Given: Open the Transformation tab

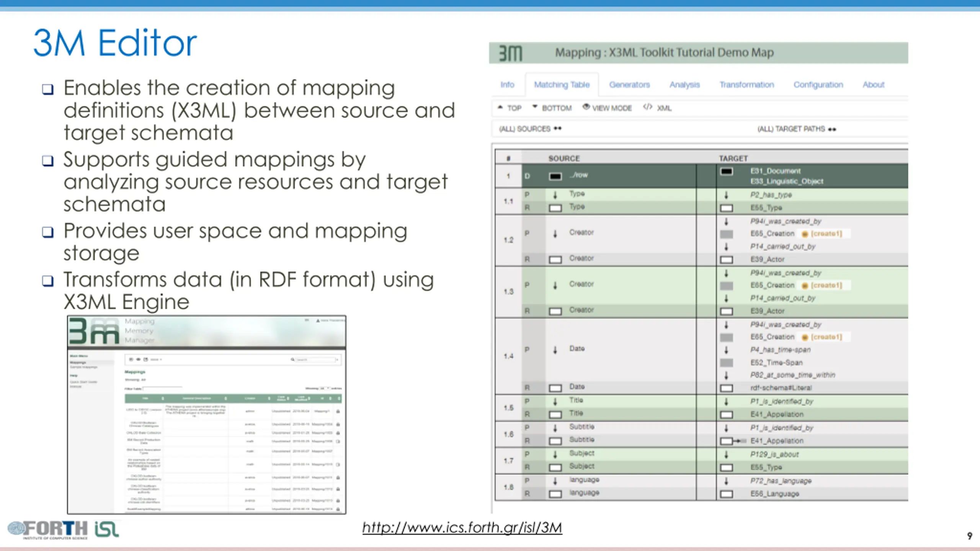Looking at the screenshot, I should (746, 85).
